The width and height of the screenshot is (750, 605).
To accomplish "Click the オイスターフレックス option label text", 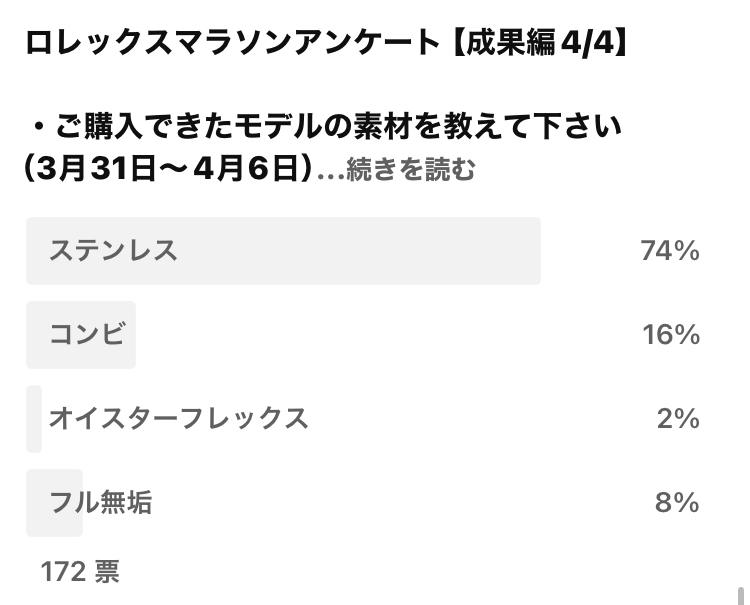I will pos(178,418).
